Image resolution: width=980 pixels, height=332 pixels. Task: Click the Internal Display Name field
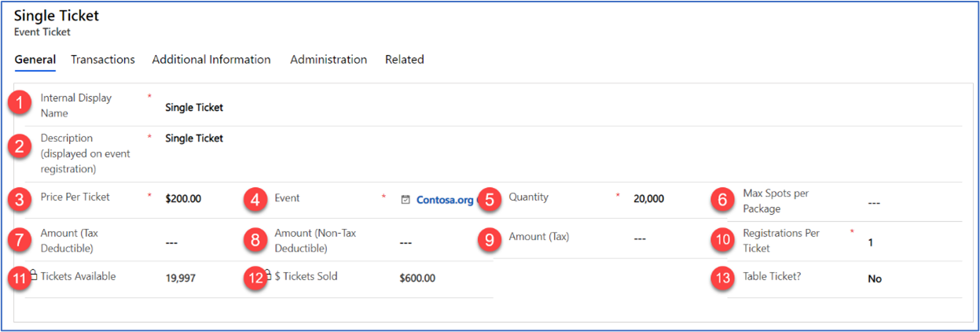click(194, 108)
